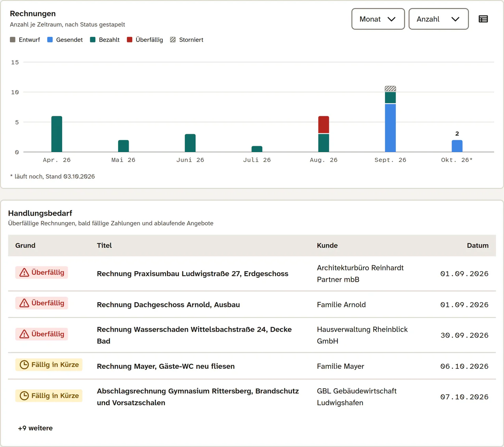Click customer Familie Mayer
This screenshot has height=447, width=504.
(x=341, y=366)
